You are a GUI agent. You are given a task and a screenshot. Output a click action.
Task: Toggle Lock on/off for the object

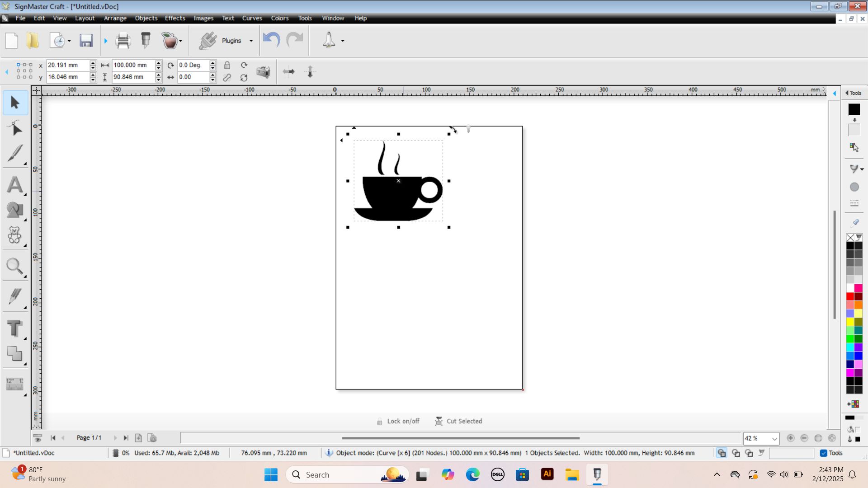[x=398, y=421]
